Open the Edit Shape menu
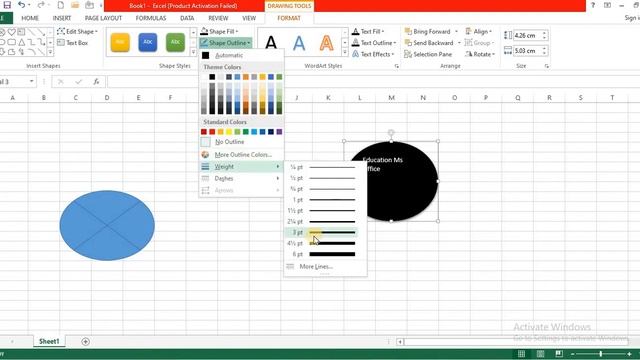This screenshot has height=360, width=640. [x=78, y=31]
